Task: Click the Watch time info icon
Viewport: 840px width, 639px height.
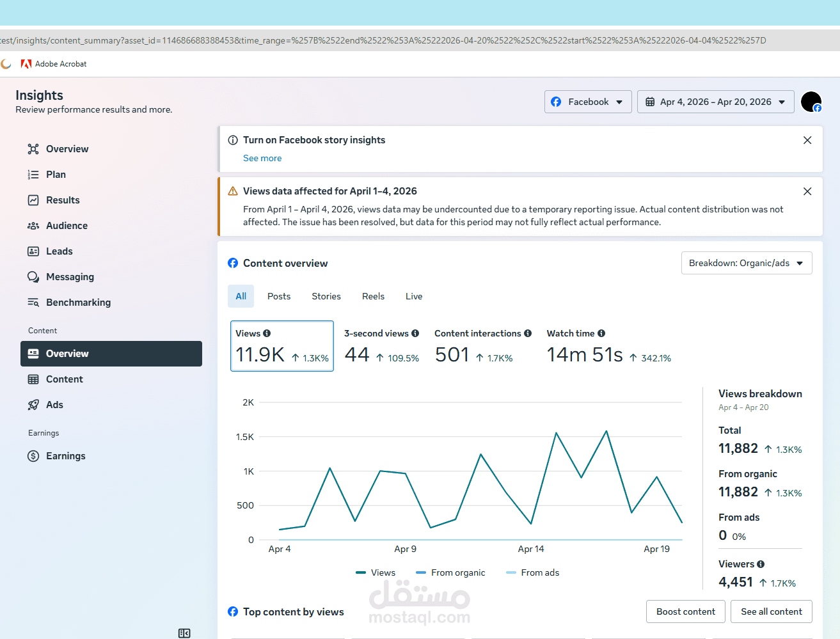Action: pyautogui.click(x=601, y=333)
